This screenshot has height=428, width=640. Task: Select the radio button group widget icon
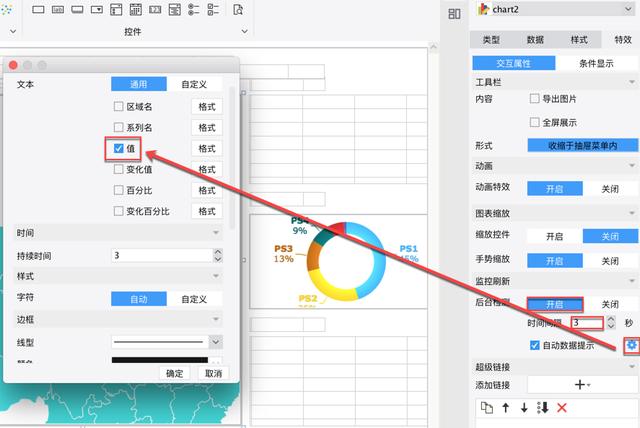[194, 9]
